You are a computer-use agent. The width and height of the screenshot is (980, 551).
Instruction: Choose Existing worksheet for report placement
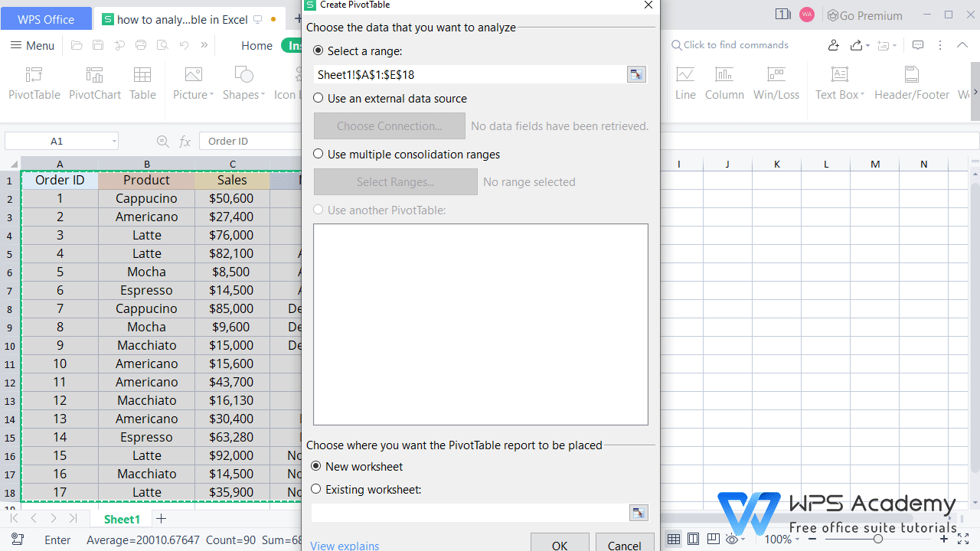315,488
